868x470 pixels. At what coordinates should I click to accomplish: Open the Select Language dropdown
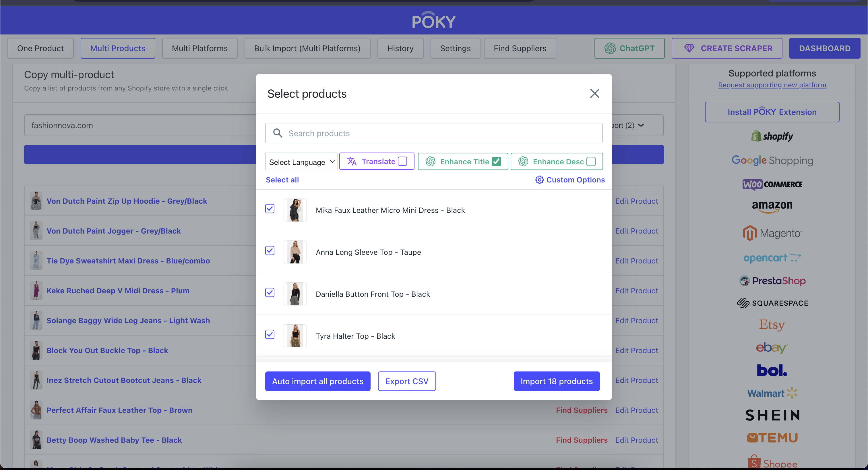click(x=301, y=162)
